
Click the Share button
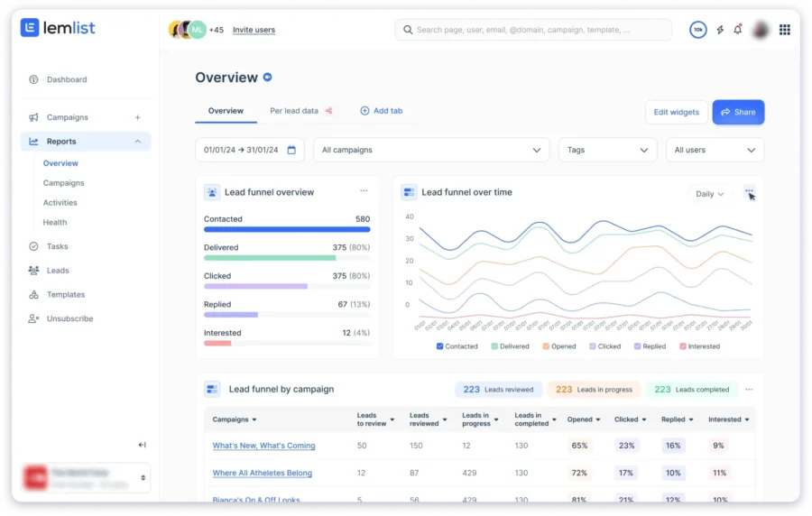[x=738, y=112]
